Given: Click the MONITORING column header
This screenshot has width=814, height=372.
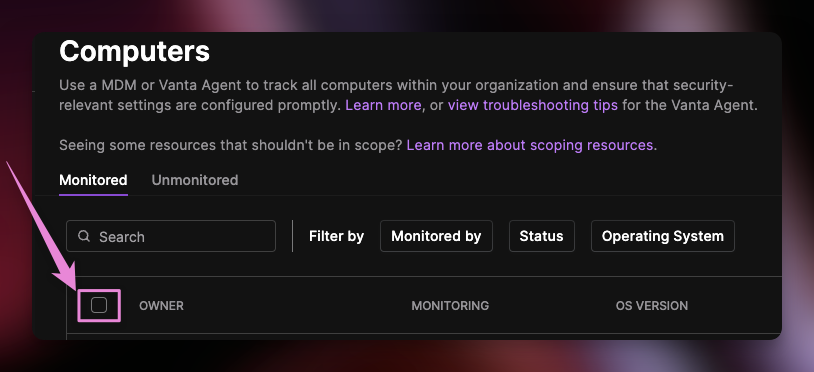Looking at the screenshot, I should click(x=450, y=306).
